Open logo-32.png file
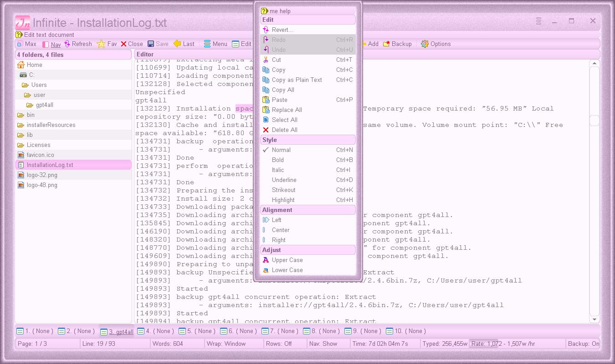The height and width of the screenshot is (364, 615). click(x=73, y=175)
